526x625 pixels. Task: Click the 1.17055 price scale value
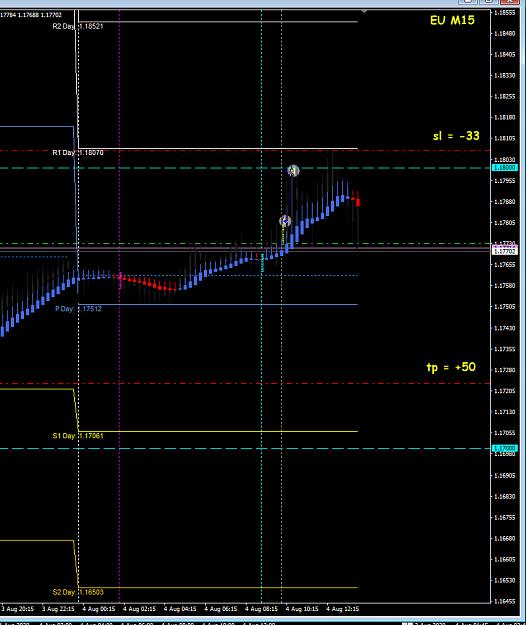point(504,433)
